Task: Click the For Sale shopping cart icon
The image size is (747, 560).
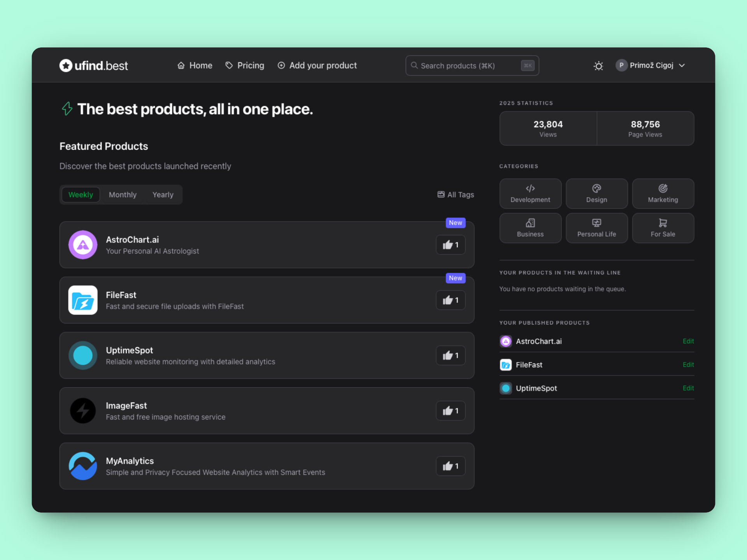Action: (x=663, y=222)
